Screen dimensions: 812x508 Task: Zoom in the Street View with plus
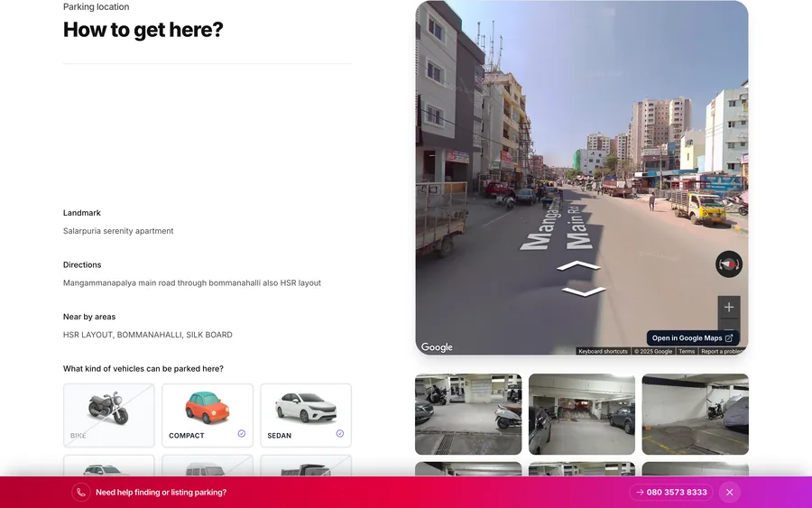point(729,307)
